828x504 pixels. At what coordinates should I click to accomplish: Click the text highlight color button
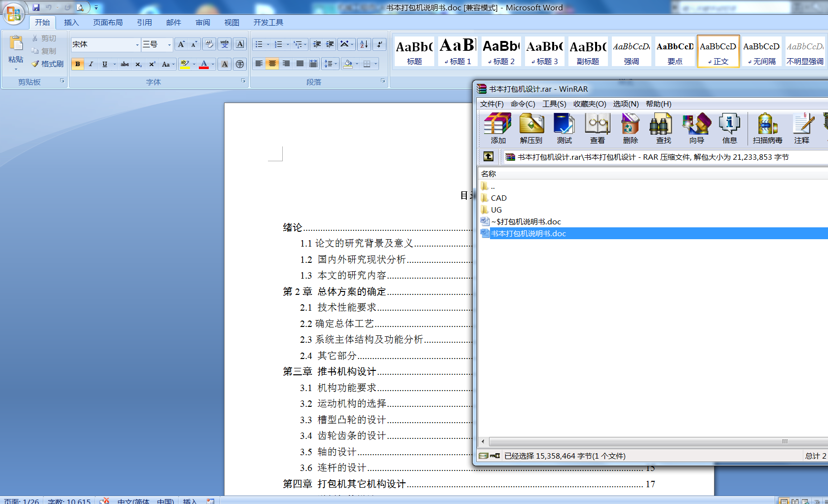[x=185, y=64]
